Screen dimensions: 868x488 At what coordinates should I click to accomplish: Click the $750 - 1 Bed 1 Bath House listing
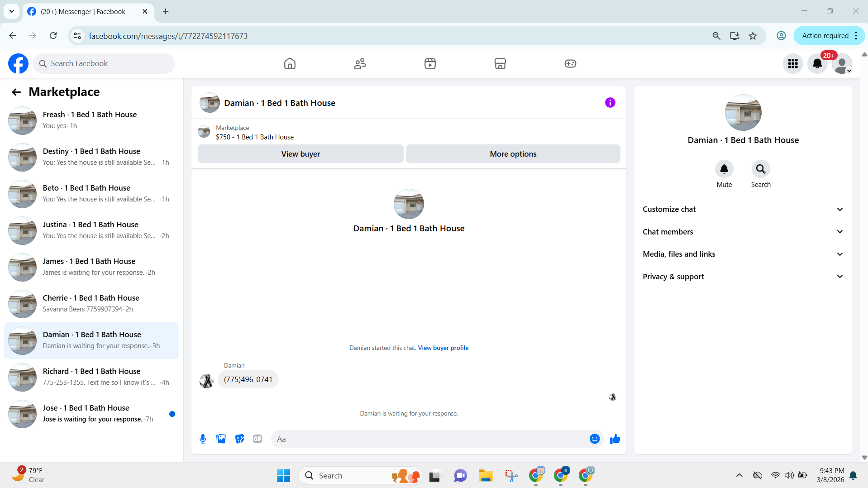254,137
